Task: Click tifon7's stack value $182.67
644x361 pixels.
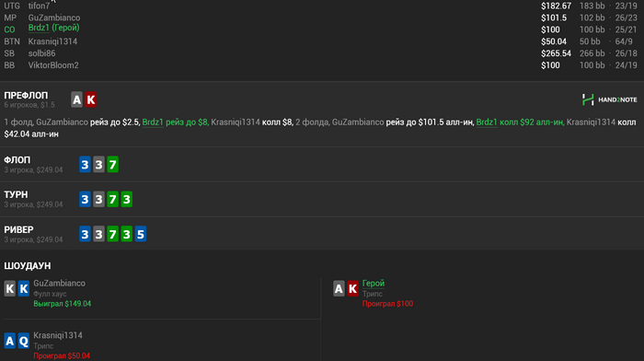Action: [x=556, y=6]
